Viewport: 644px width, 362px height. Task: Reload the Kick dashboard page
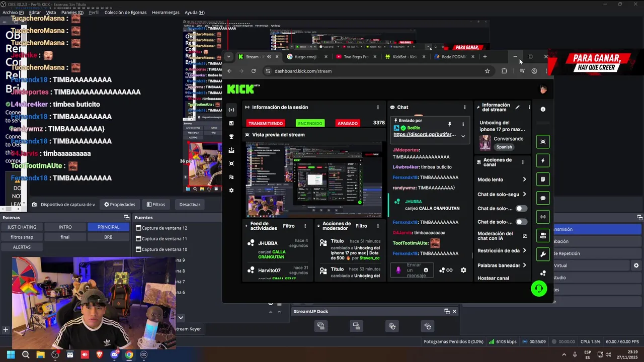(x=254, y=71)
